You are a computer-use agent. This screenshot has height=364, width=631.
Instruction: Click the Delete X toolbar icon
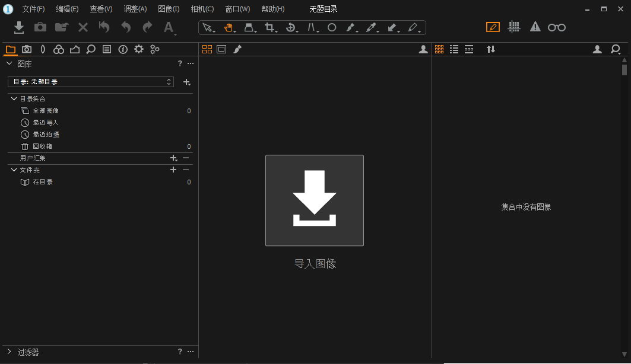pos(83,27)
